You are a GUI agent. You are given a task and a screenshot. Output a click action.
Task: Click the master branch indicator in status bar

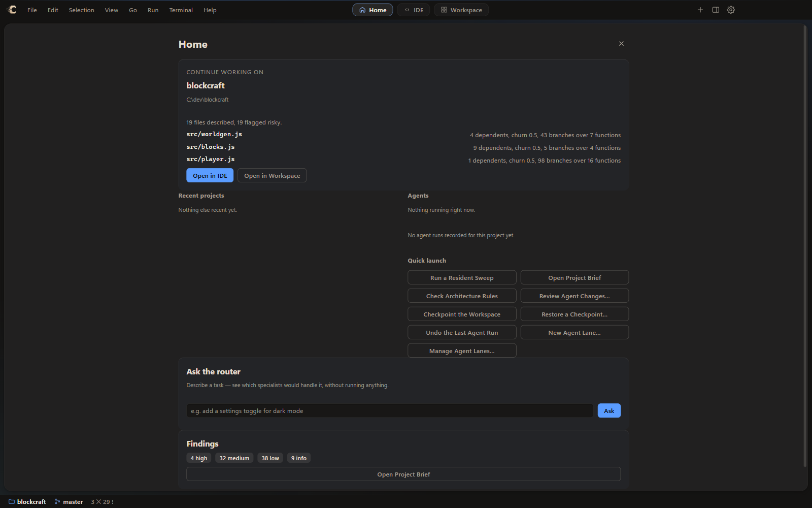69,501
